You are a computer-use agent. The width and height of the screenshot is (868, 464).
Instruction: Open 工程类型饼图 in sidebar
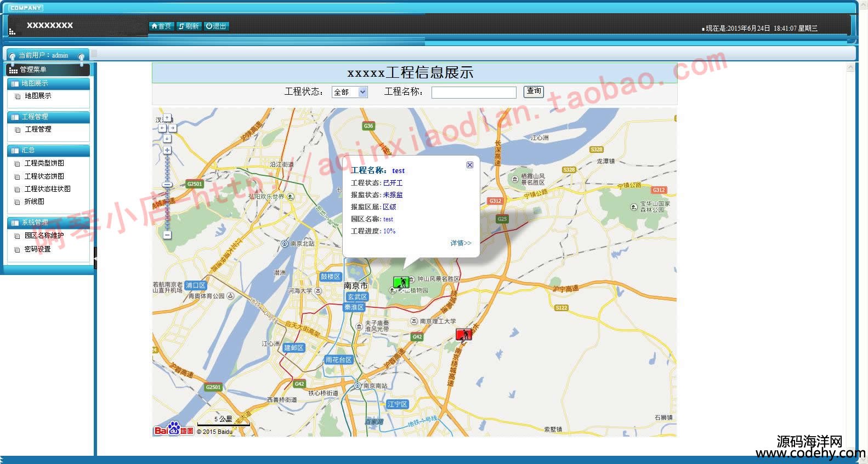(x=44, y=163)
